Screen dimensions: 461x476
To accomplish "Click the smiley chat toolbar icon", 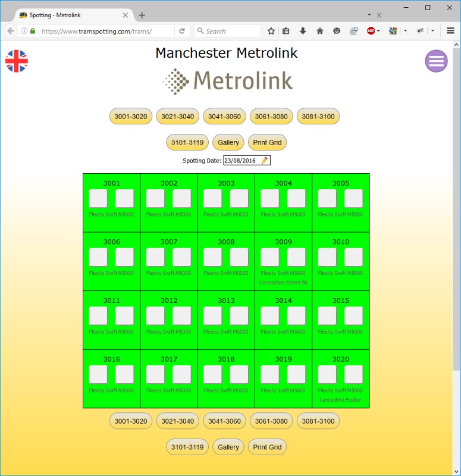I will pos(337,31).
